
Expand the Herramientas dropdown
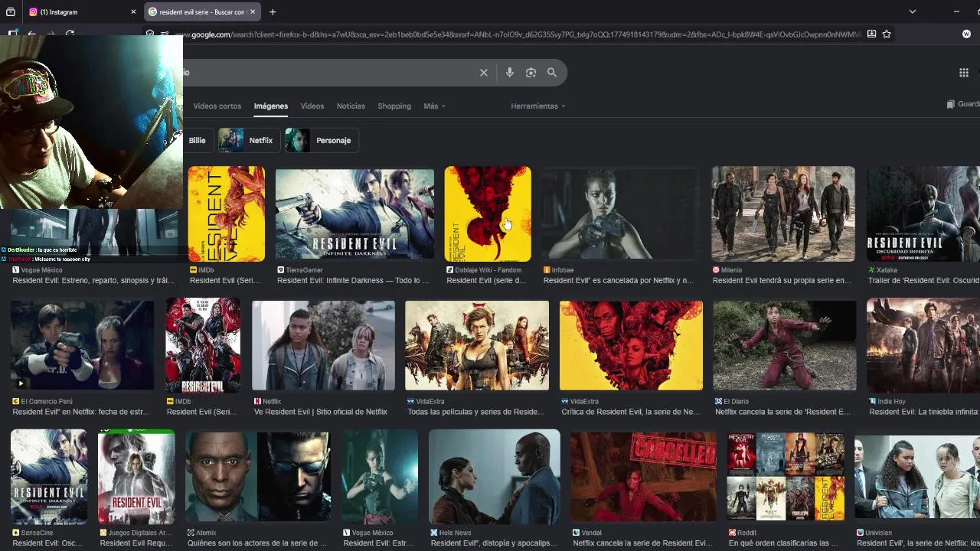coord(538,106)
